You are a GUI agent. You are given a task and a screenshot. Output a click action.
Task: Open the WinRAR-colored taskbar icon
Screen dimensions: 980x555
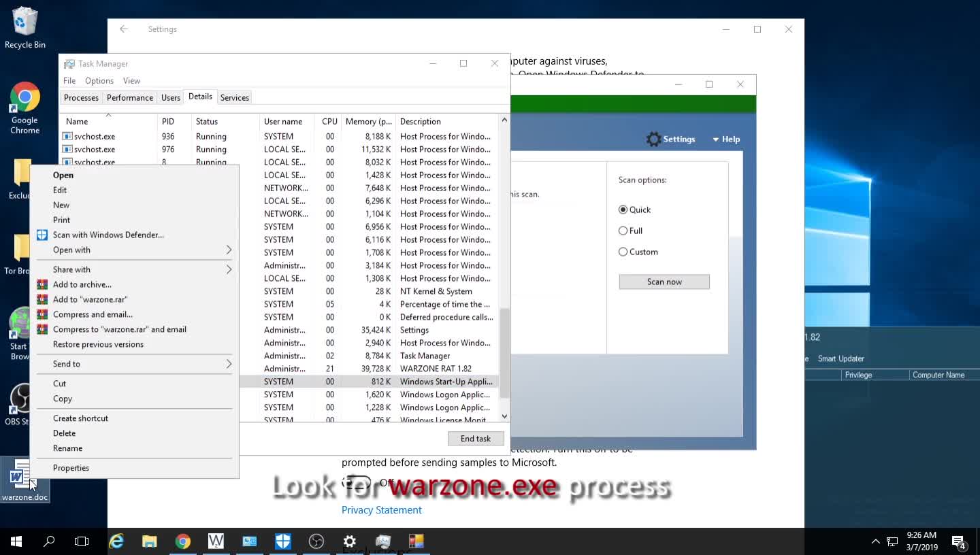coord(416,541)
